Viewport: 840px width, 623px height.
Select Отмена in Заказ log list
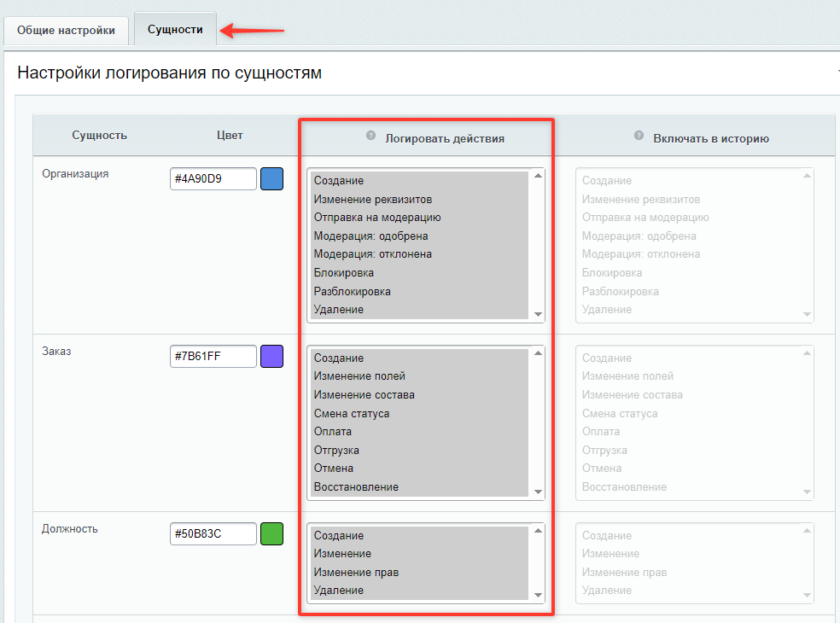coord(419,469)
